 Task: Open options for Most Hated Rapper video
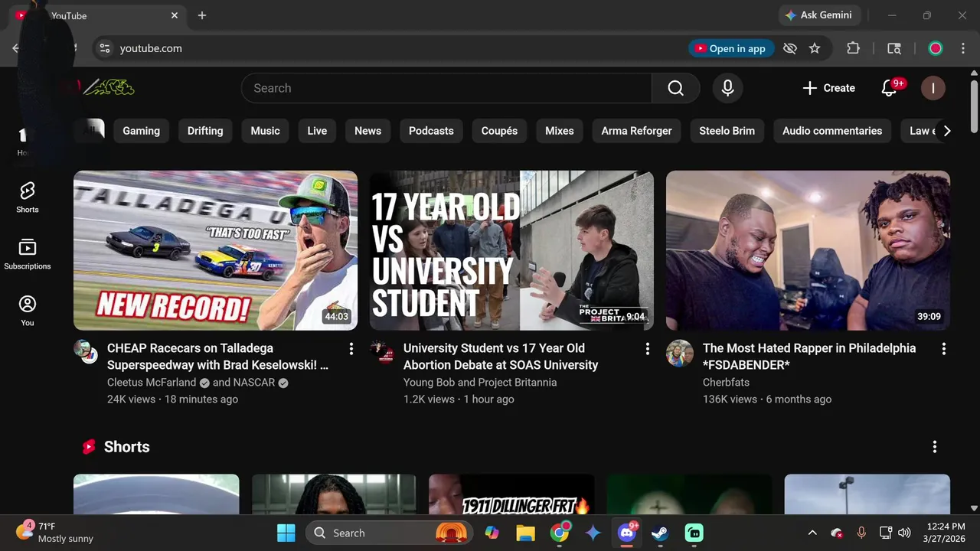point(944,349)
